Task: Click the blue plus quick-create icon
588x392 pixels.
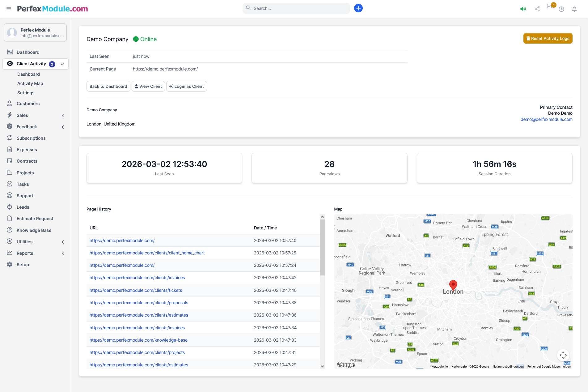Action: pos(358,8)
